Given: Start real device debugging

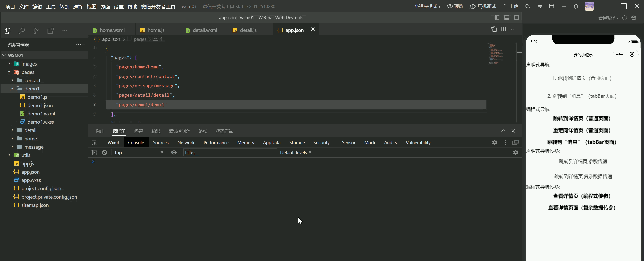Looking at the screenshot, I should 482,6.
